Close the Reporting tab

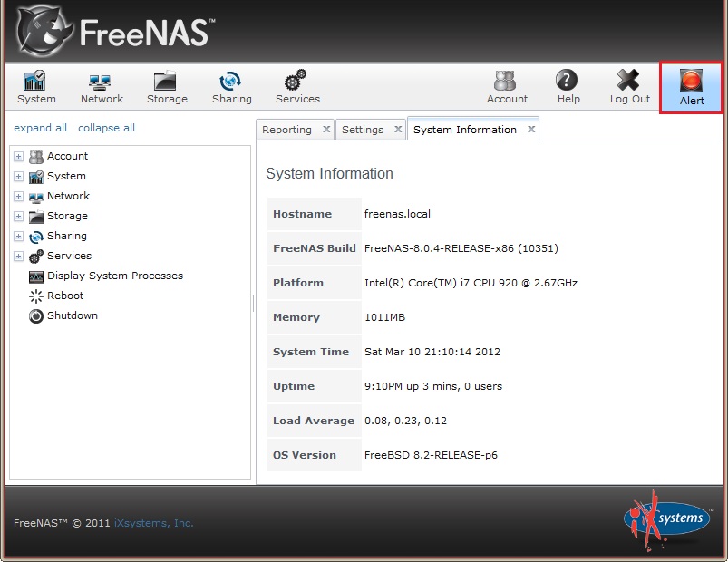tap(326, 129)
